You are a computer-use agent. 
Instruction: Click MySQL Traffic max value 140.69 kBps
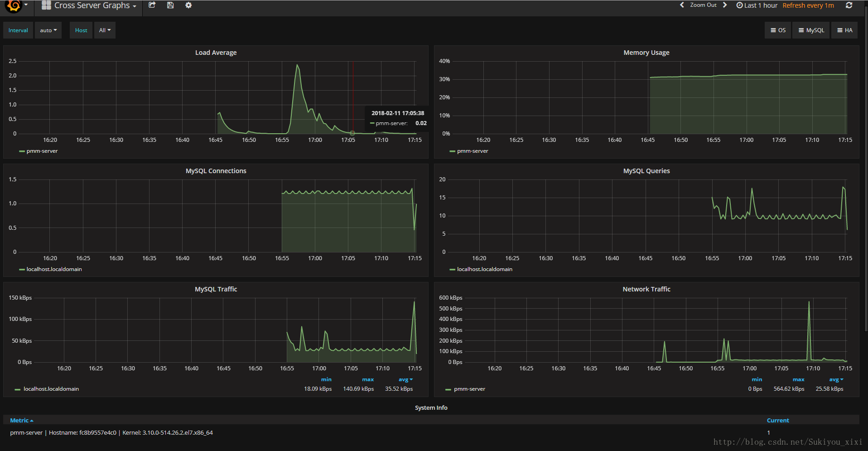[358, 389]
